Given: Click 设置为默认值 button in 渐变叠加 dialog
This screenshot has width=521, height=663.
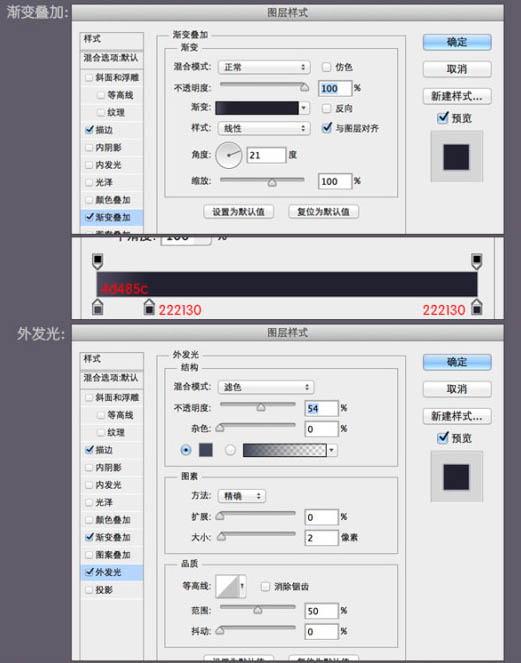Looking at the screenshot, I should pos(239,212).
